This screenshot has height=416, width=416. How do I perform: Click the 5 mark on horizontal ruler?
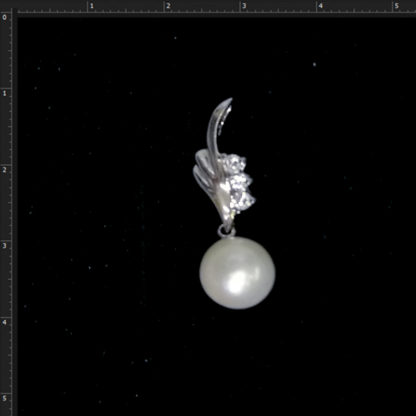396,6
